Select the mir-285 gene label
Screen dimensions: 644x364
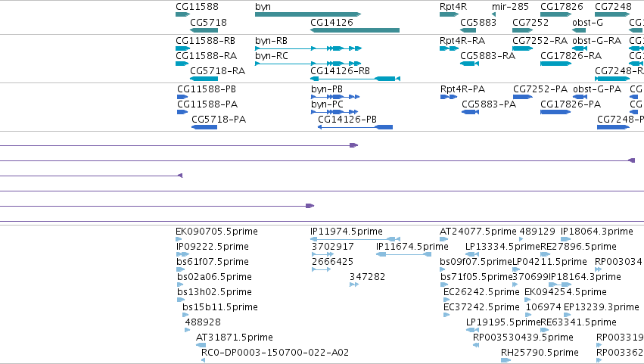click(510, 7)
